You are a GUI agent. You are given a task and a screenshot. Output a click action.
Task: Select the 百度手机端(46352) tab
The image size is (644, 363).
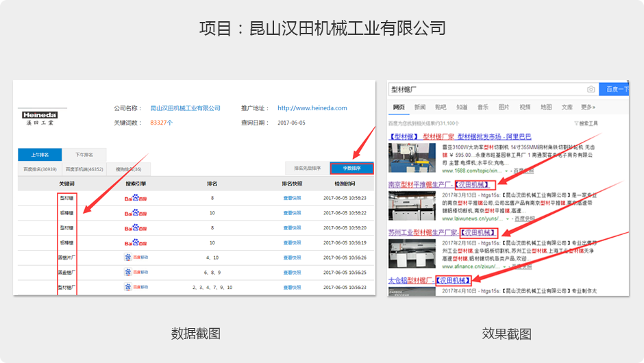coord(84,169)
